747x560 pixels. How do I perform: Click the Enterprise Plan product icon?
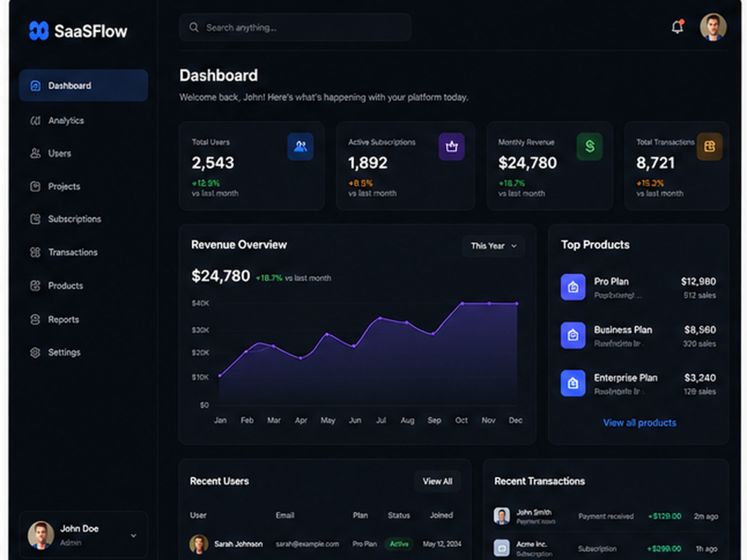(x=573, y=383)
